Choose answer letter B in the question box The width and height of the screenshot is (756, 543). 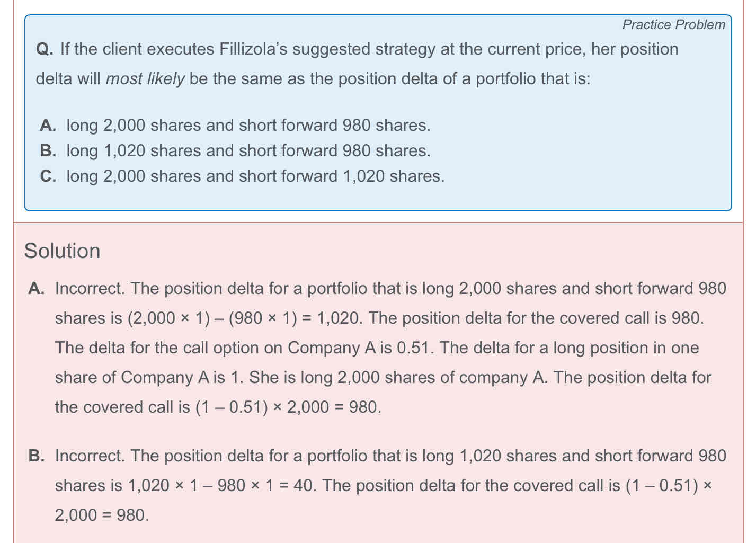tap(48, 150)
